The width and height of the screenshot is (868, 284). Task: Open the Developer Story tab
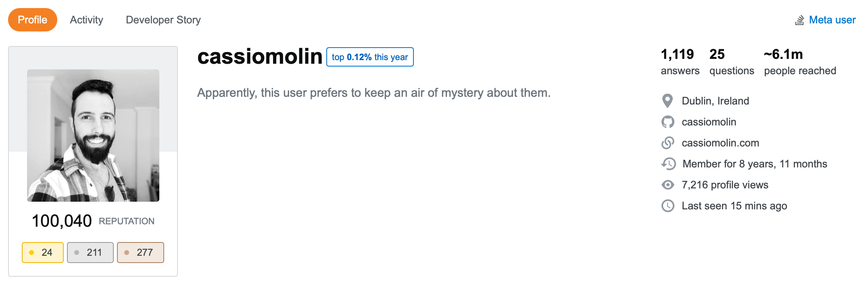[163, 20]
